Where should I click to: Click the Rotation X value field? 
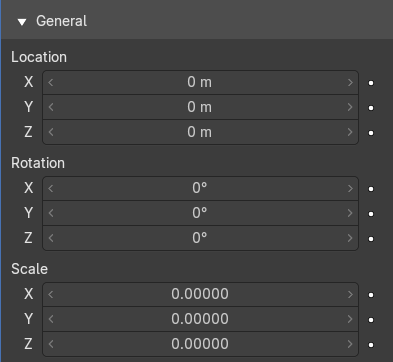pyautogui.click(x=200, y=188)
